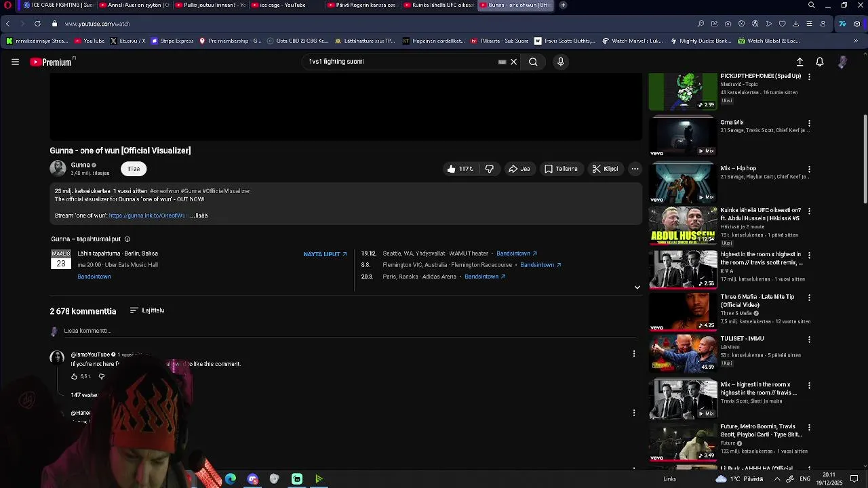
Task: Open browser snapshot camera icon
Action: [x=728, y=24]
